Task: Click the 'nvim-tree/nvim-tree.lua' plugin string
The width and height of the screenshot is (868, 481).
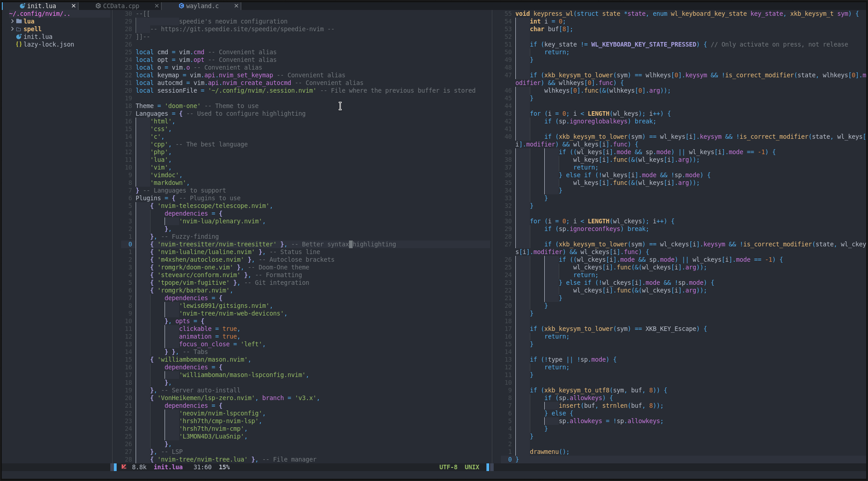Action: pyautogui.click(x=203, y=459)
